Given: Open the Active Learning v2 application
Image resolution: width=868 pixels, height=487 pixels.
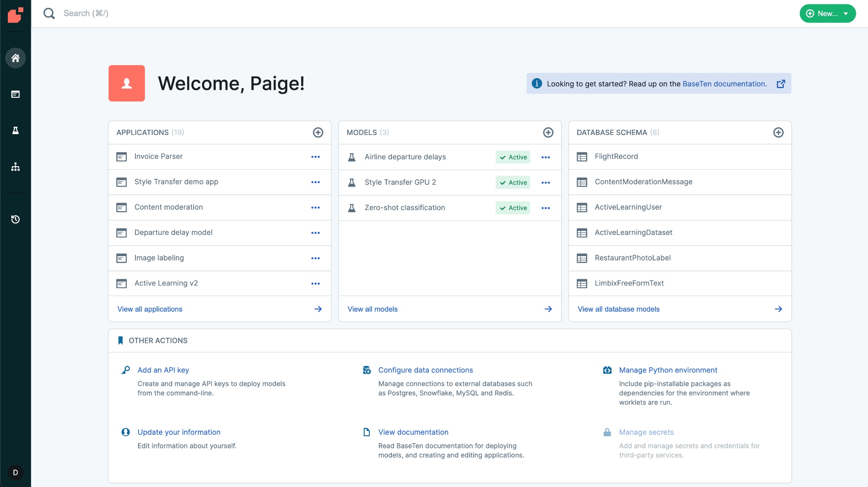Looking at the screenshot, I should (220, 283).
